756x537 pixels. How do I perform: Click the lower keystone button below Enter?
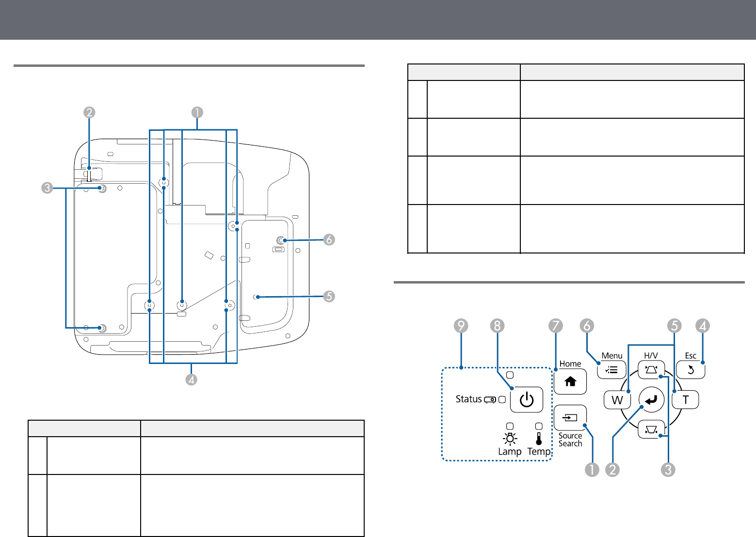pos(651,429)
